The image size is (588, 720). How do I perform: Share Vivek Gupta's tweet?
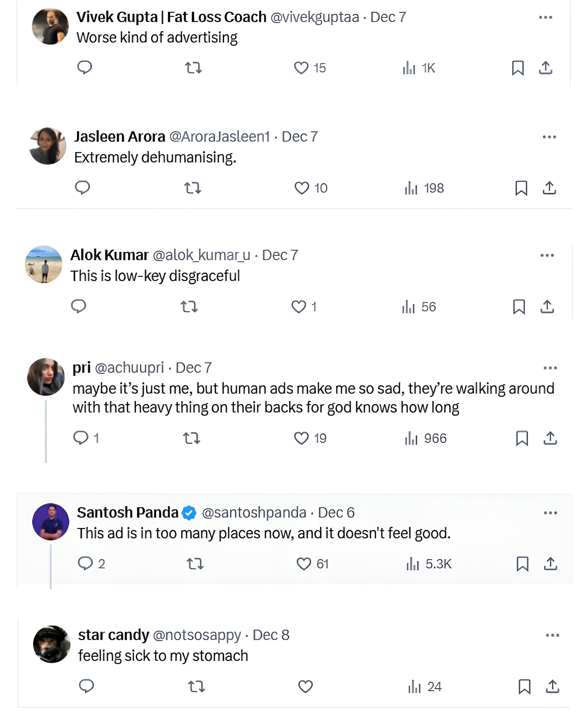tap(546, 68)
